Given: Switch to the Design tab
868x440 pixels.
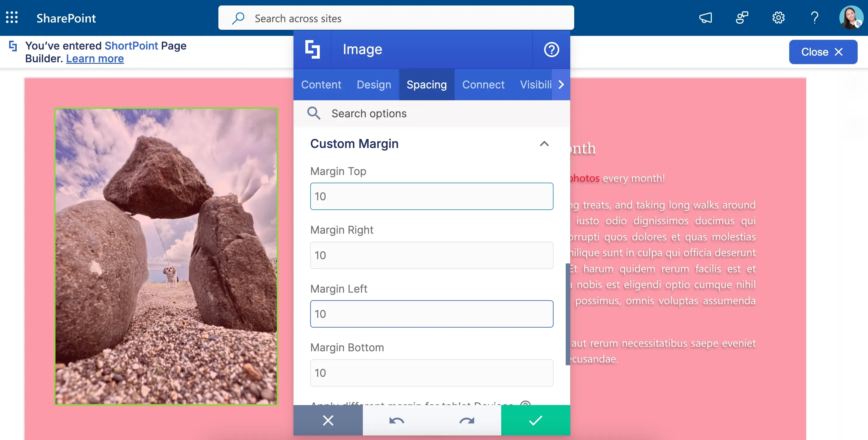Looking at the screenshot, I should click(x=374, y=84).
